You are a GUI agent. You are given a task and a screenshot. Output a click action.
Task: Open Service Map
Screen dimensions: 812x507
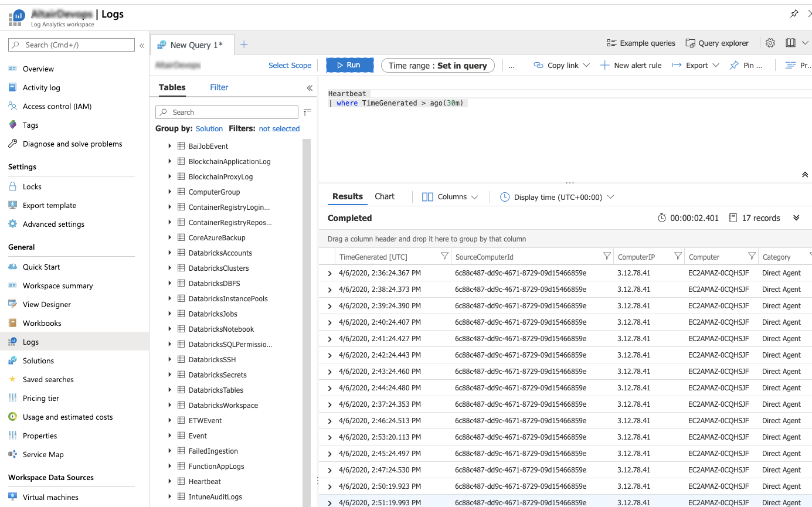[43, 455]
